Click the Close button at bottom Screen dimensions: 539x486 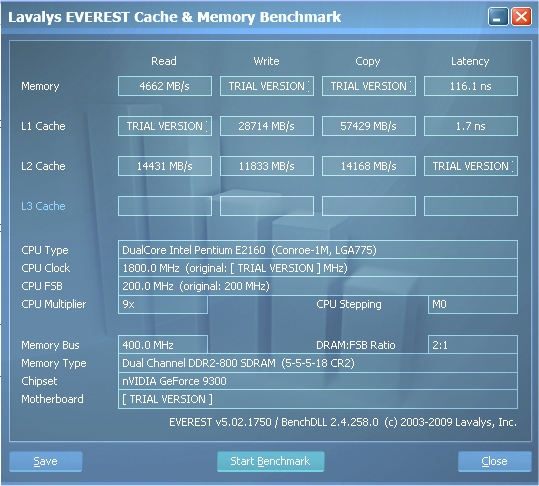click(x=494, y=461)
